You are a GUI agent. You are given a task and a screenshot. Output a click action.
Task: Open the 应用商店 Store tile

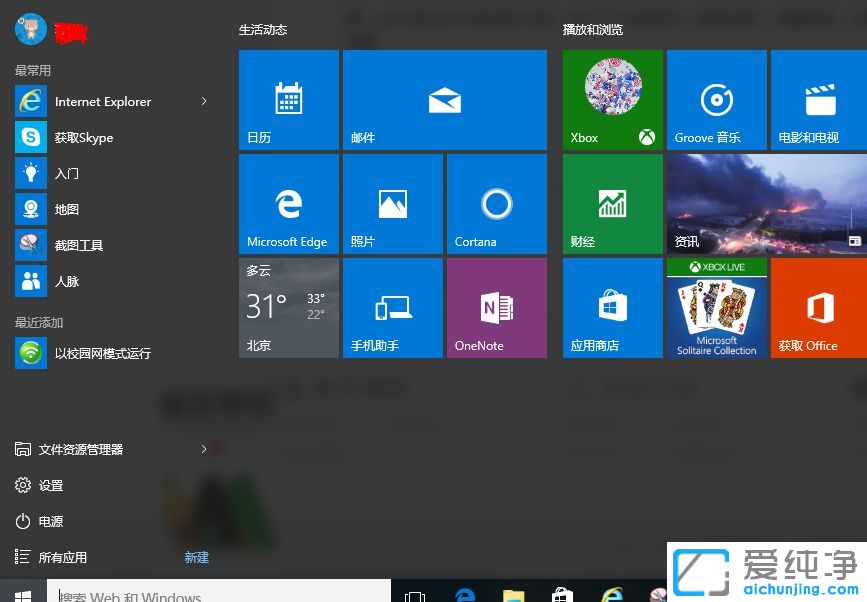point(611,307)
